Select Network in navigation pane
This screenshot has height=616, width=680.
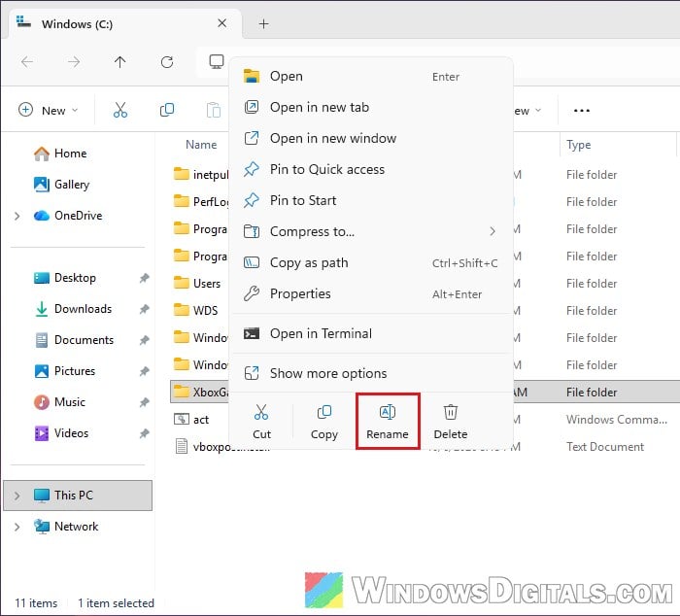click(66, 527)
